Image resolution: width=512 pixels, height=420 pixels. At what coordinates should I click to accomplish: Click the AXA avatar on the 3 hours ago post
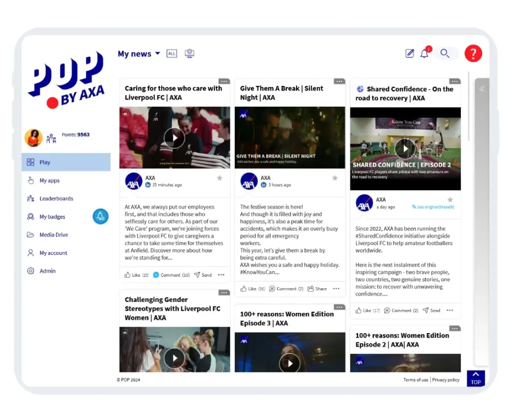(x=249, y=181)
